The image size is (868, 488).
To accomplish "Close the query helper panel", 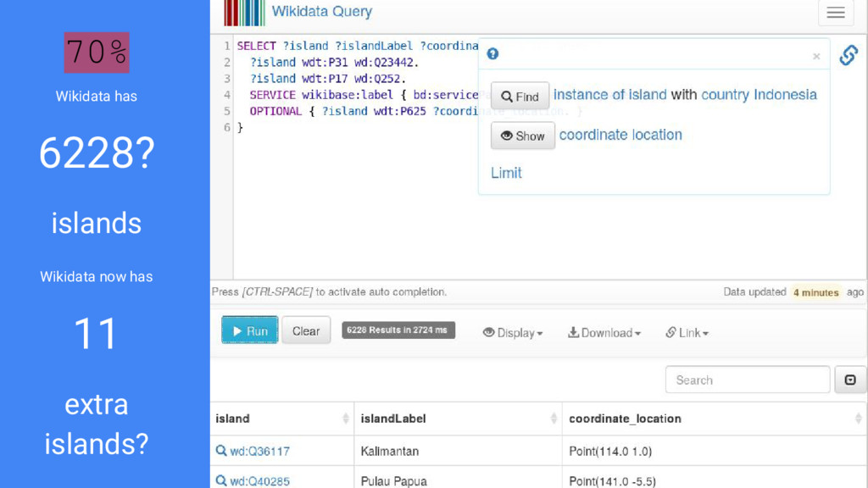I will click(x=816, y=56).
